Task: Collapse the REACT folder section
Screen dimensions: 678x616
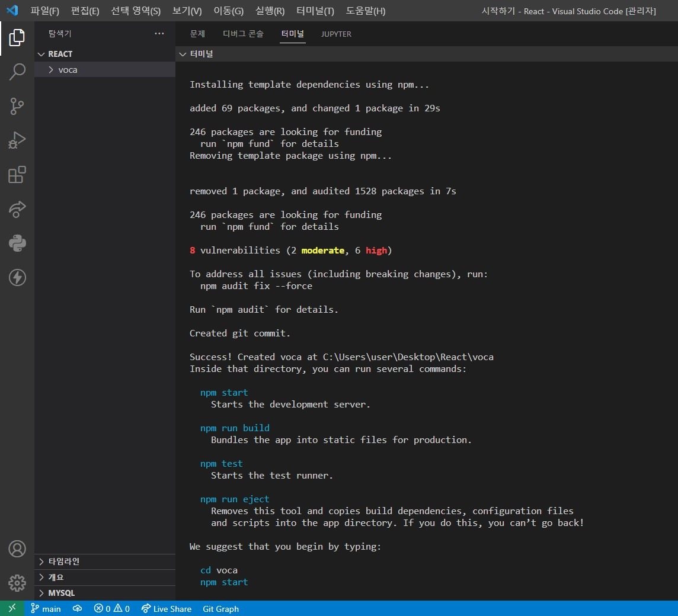Action: (105, 54)
